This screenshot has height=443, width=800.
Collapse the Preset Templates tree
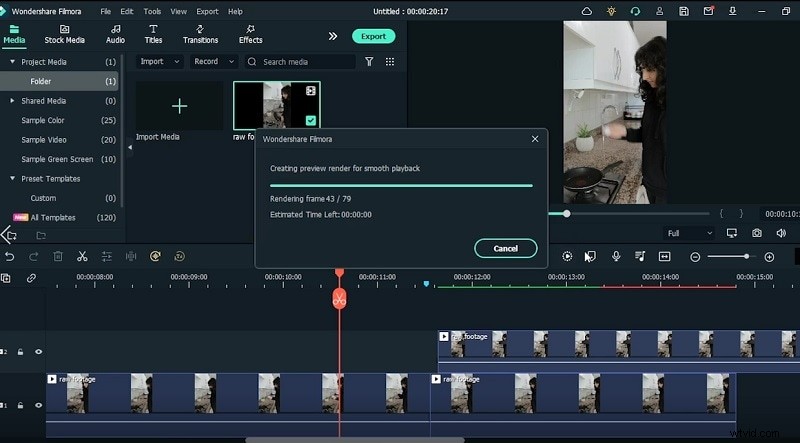tap(12, 179)
